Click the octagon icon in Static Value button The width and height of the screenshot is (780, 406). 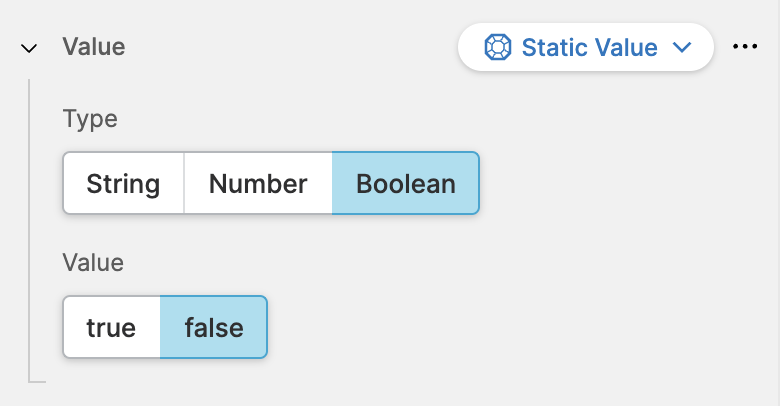pyautogui.click(x=496, y=47)
